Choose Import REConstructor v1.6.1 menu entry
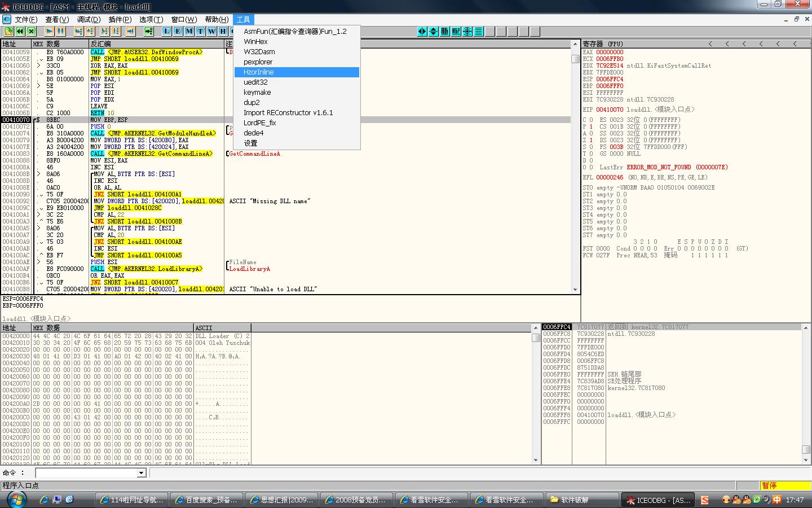Screen dimensions: 812x508 (288, 113)
